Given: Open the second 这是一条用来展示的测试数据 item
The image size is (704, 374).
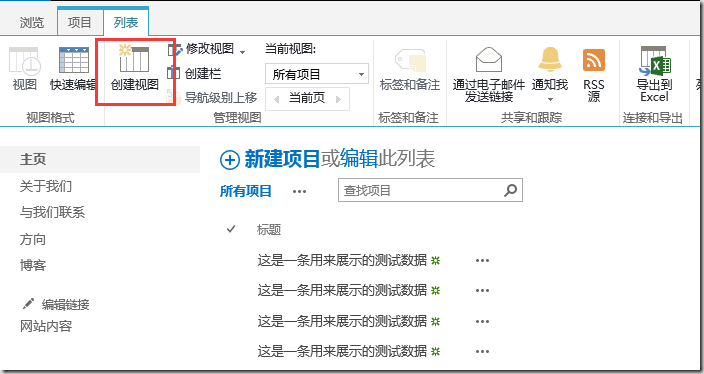Looking at the screenshot, I should coord(342,290).
